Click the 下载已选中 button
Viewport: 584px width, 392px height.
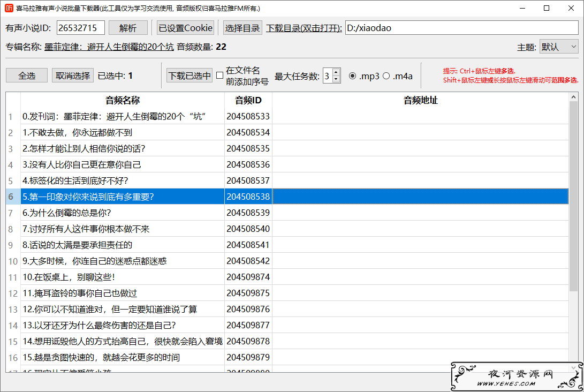[x=189, y=76]
